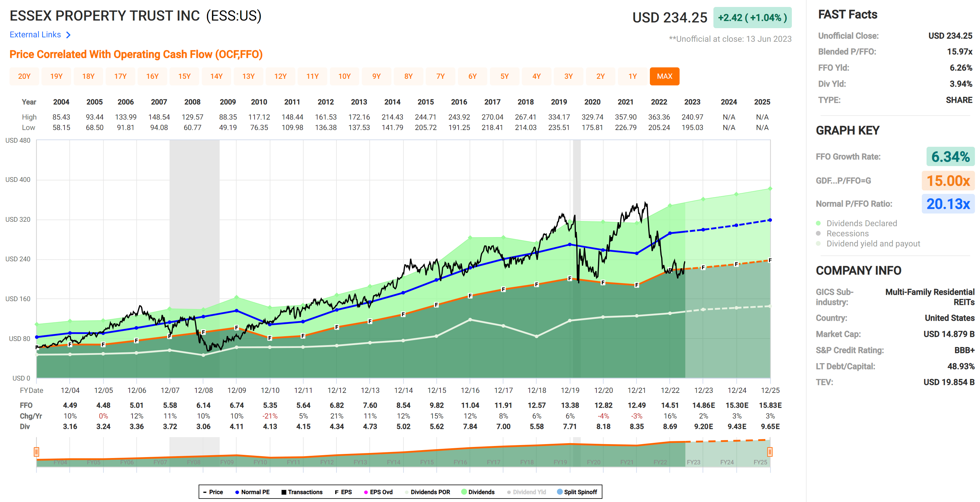Select the 5Y time range
Viewport: 980px width, 502px height.
point(504,76)
